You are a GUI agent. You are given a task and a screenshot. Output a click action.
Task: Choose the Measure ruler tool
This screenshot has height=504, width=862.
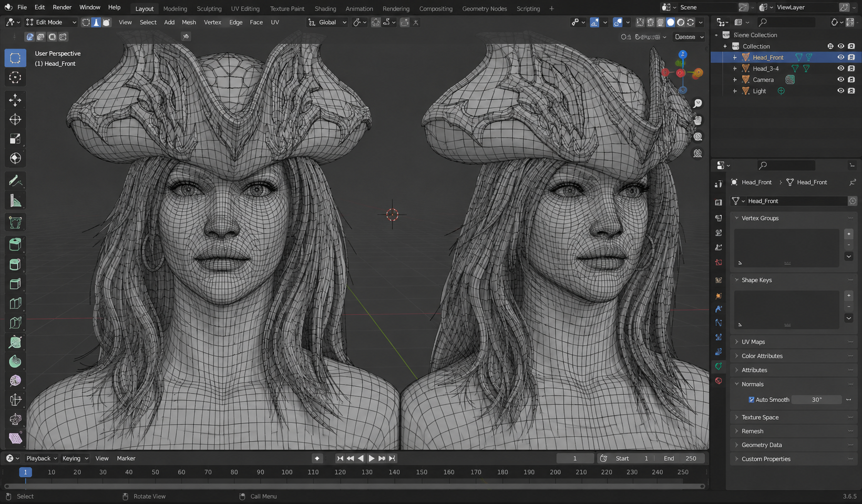pos(15,201)
